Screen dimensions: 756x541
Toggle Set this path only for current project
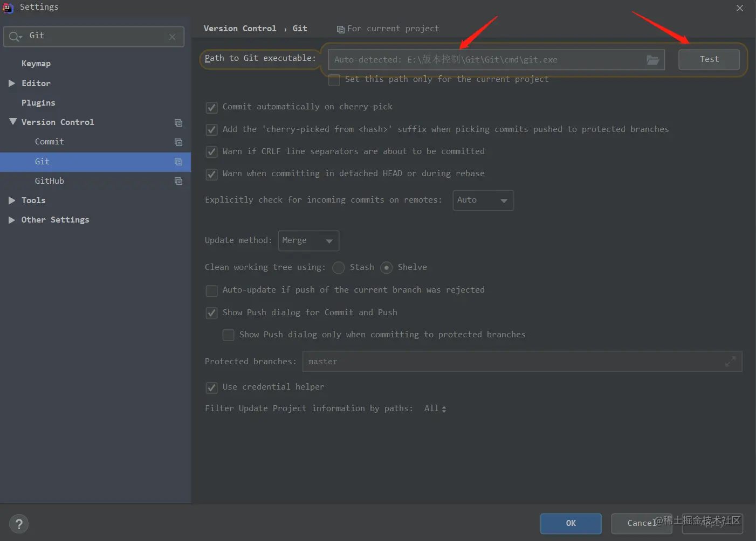(334, 80)
